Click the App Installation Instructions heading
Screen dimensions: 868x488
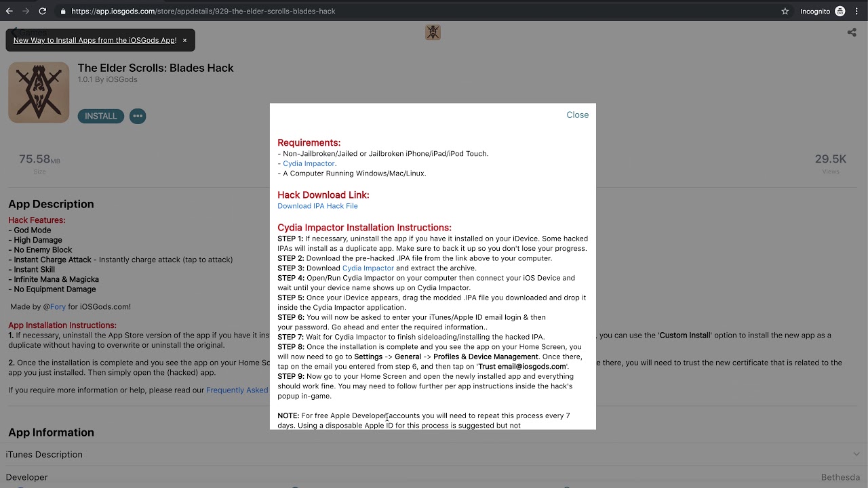click(62, 325)
